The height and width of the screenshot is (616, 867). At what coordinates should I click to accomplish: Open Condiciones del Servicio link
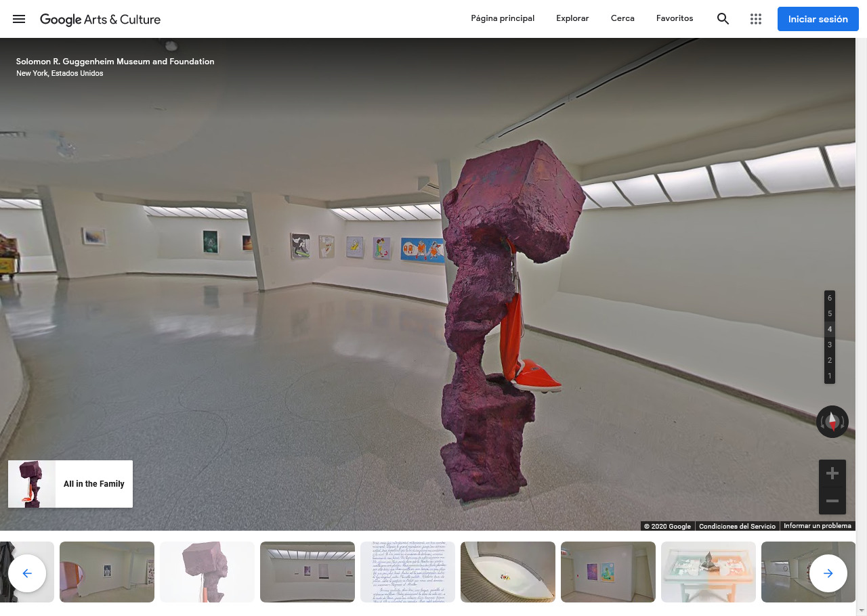[x=737, y=526]
